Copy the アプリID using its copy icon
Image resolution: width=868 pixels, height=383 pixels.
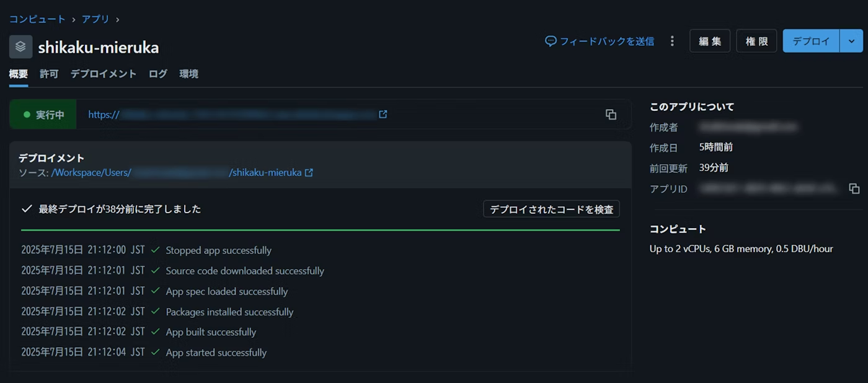click(854, 188)
